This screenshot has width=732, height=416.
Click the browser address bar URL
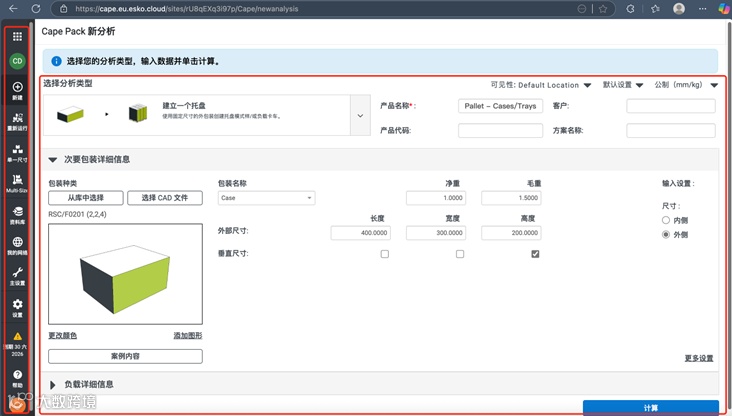(x=187, y=8)
